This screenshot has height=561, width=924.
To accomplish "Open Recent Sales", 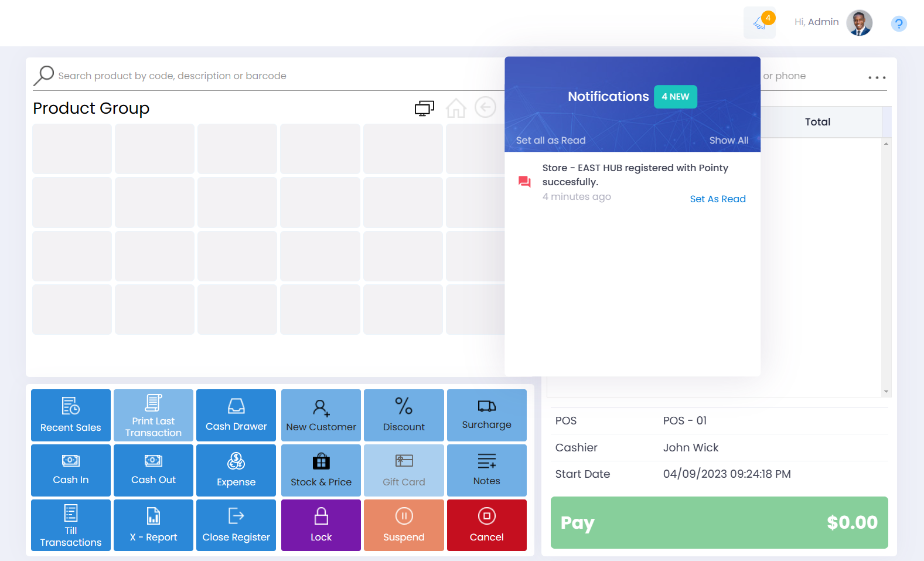I will point(71,415).
